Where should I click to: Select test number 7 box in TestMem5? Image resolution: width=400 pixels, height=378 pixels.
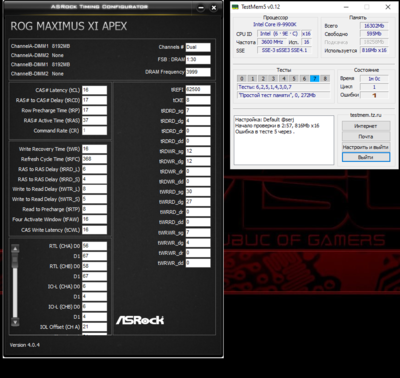point(314,79)
